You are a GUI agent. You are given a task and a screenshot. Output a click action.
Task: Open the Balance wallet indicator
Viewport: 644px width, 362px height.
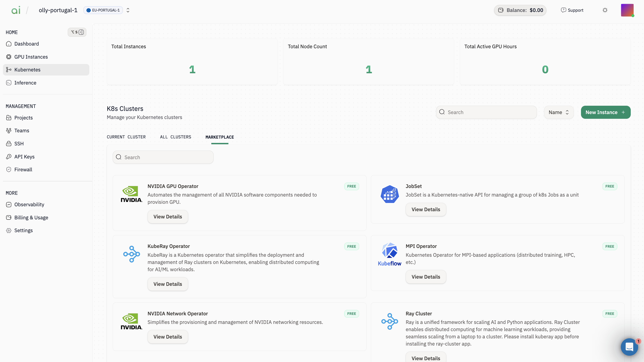pos(520,10)
